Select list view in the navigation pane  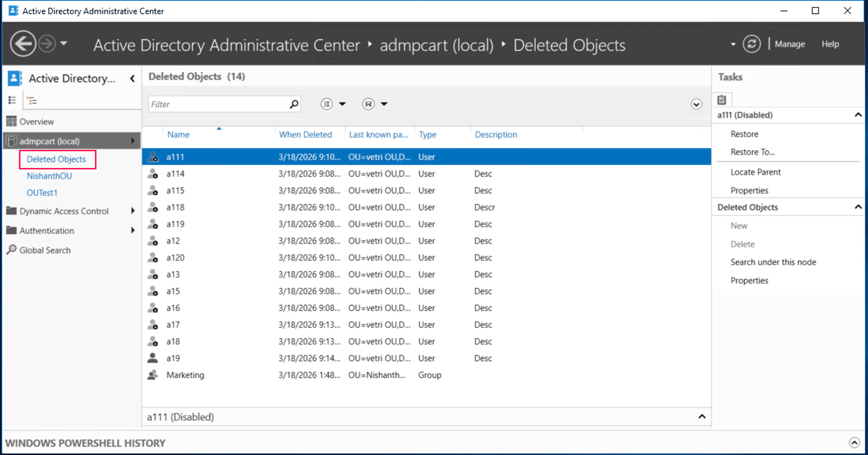click(x=12, y=100)
